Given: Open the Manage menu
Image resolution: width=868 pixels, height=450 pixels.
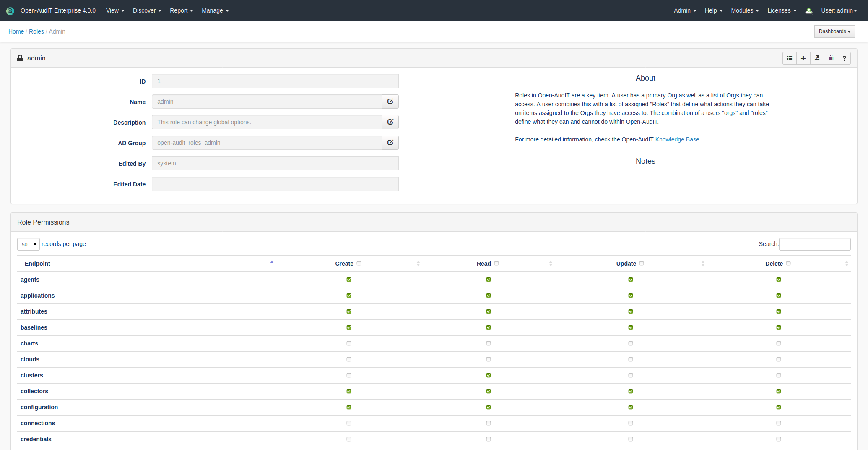Looking at the screenshot, I should point(215,10).
